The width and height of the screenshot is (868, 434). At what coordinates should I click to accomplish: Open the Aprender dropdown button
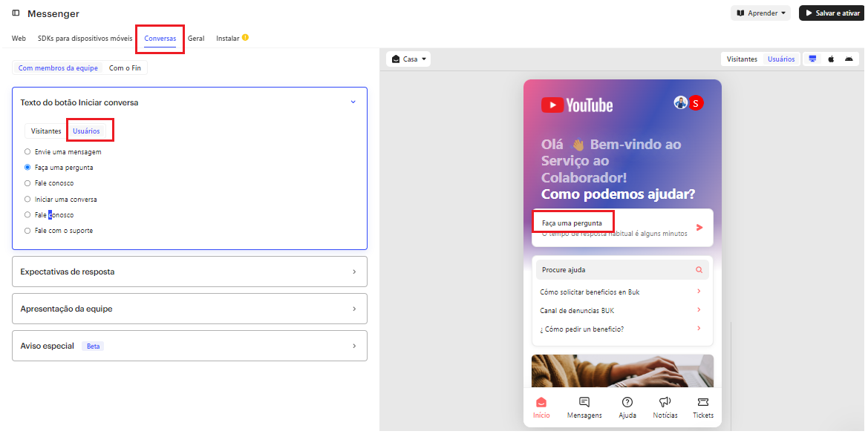(762, 13)
